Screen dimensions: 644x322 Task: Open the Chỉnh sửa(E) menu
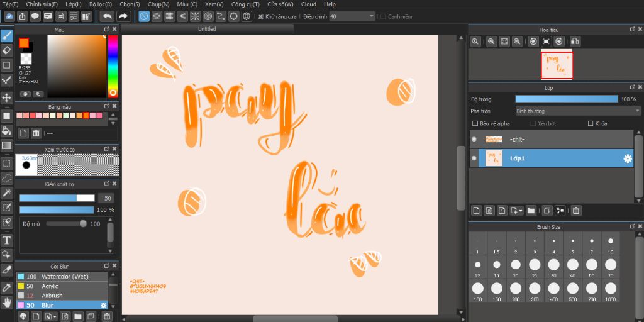coord(42,4)
